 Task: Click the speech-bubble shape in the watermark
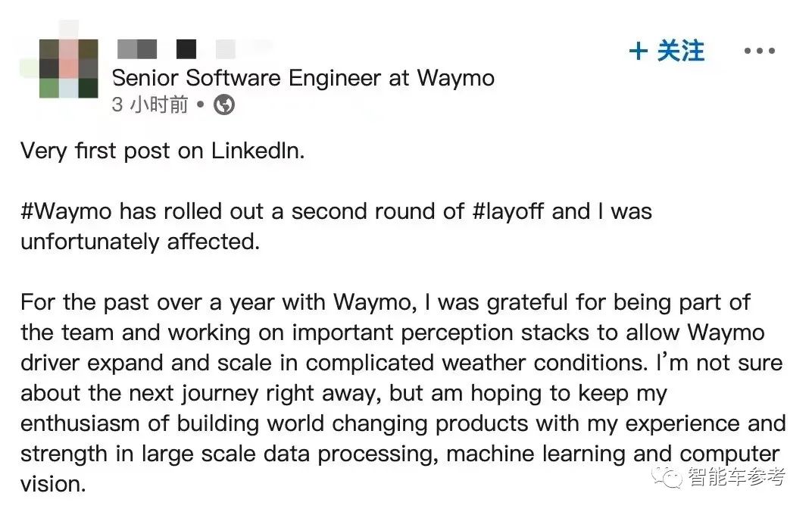click(665, 477)
